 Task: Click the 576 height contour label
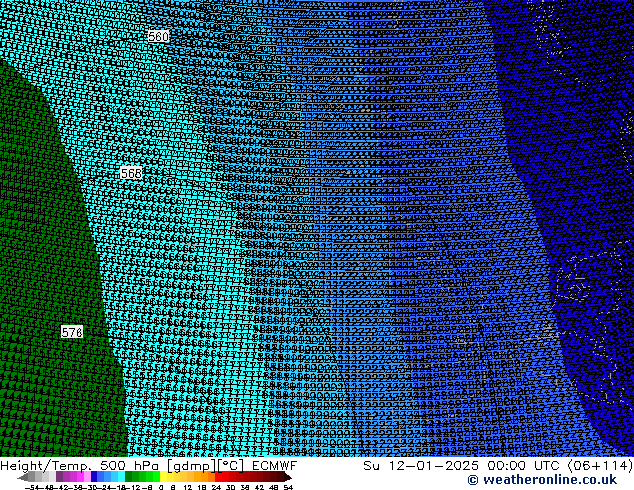[x=72, y=332]
